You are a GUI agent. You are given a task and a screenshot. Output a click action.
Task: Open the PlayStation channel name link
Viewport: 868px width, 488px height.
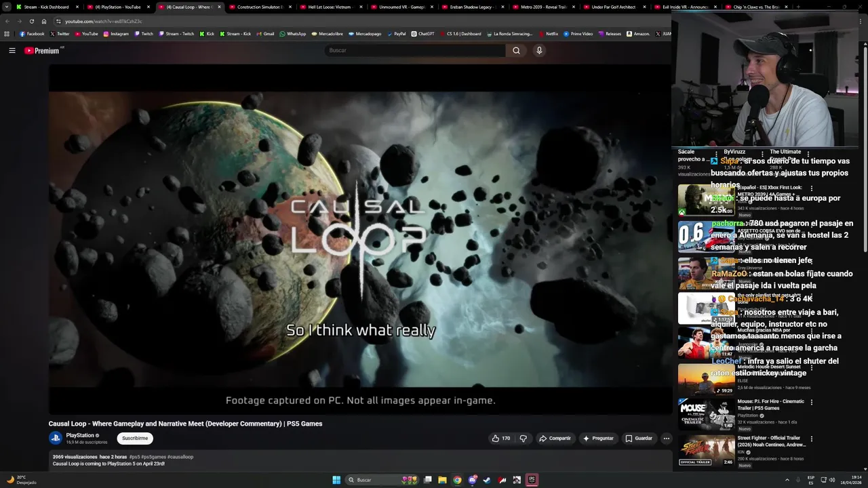80,435
